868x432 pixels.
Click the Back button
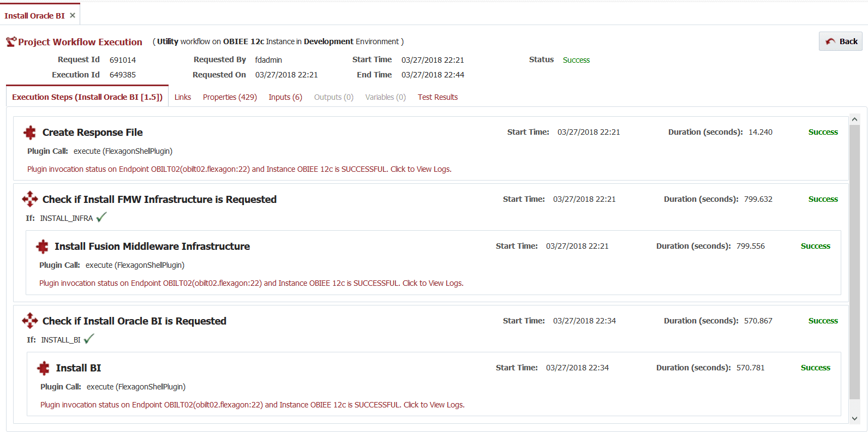pos(841,41)
